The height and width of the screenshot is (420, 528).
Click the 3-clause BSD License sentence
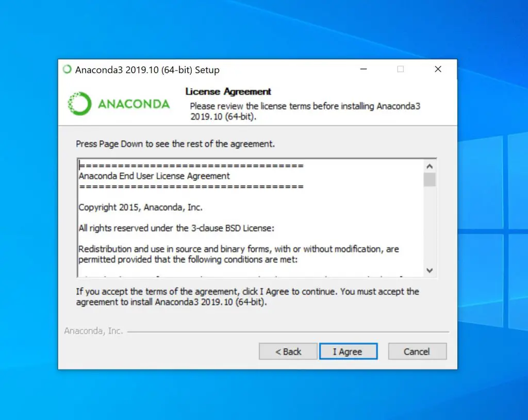click(176, 228)
